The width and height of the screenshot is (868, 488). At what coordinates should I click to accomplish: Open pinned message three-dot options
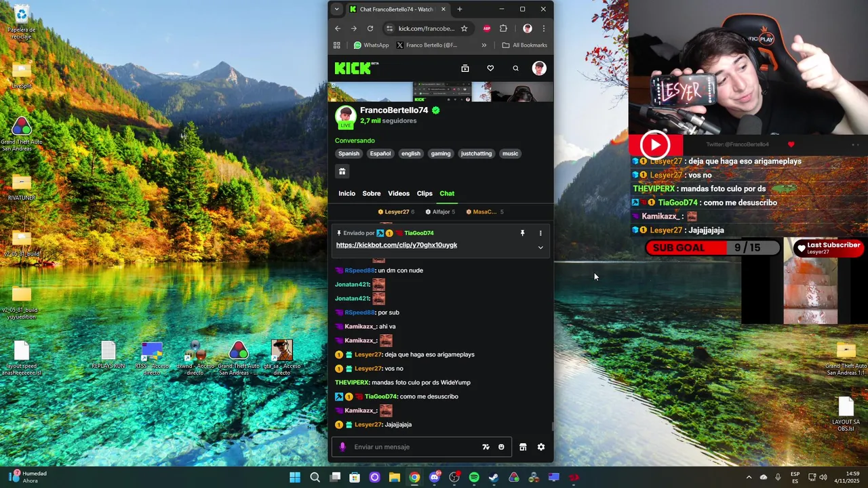(x=540, y=233)
